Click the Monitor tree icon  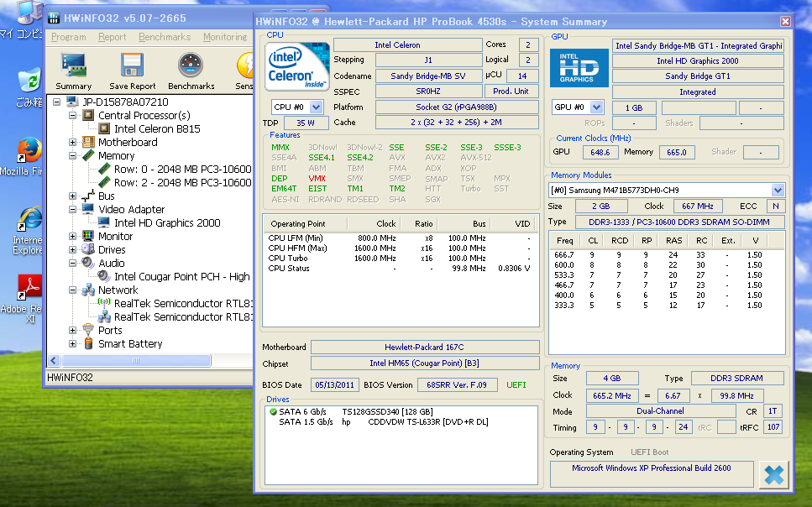(x=88, y=236)
